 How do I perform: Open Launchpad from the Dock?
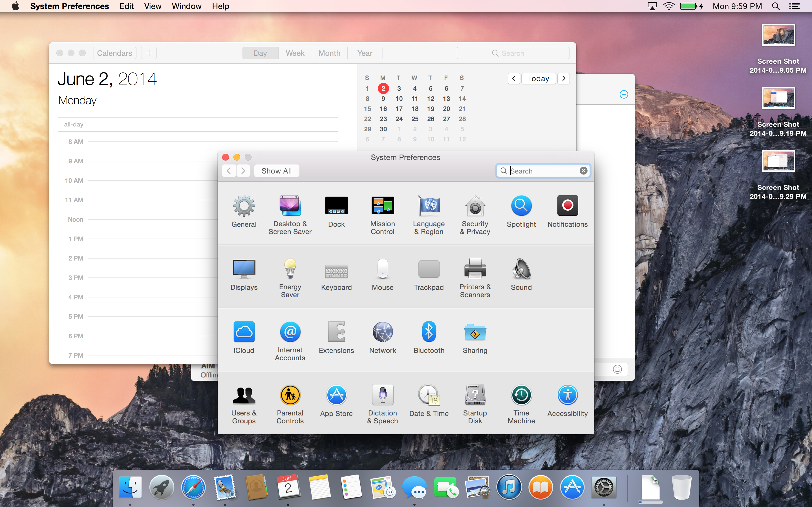click(162, 487)
